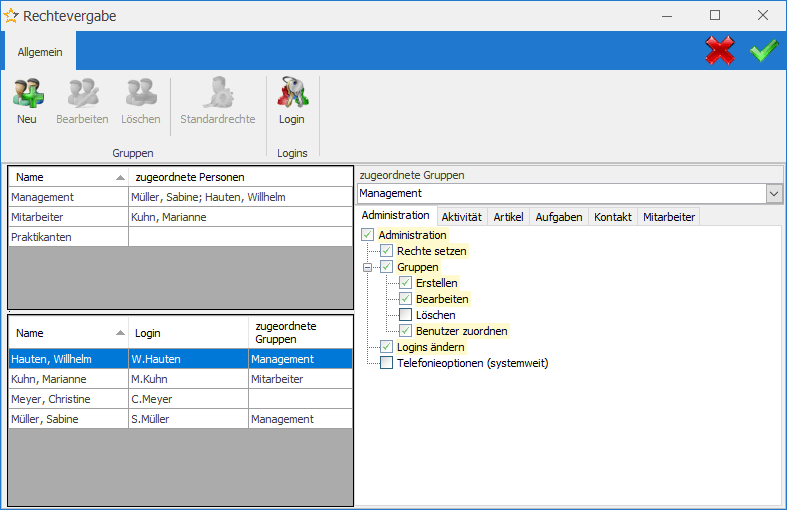
Task: Confirm changes with the green checkmark
Action: point(764,50)
